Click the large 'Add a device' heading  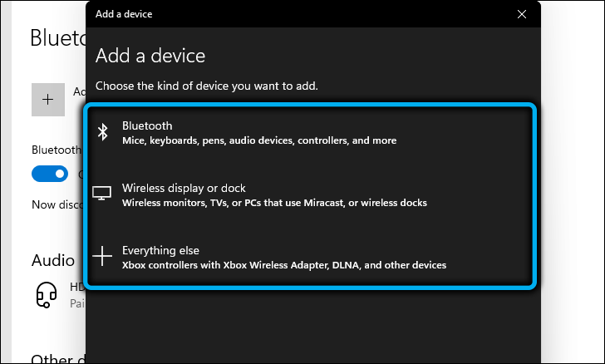tap(150, 56)
